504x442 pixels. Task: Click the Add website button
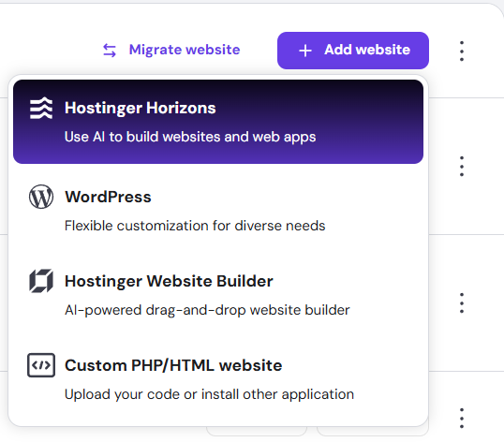353,51
